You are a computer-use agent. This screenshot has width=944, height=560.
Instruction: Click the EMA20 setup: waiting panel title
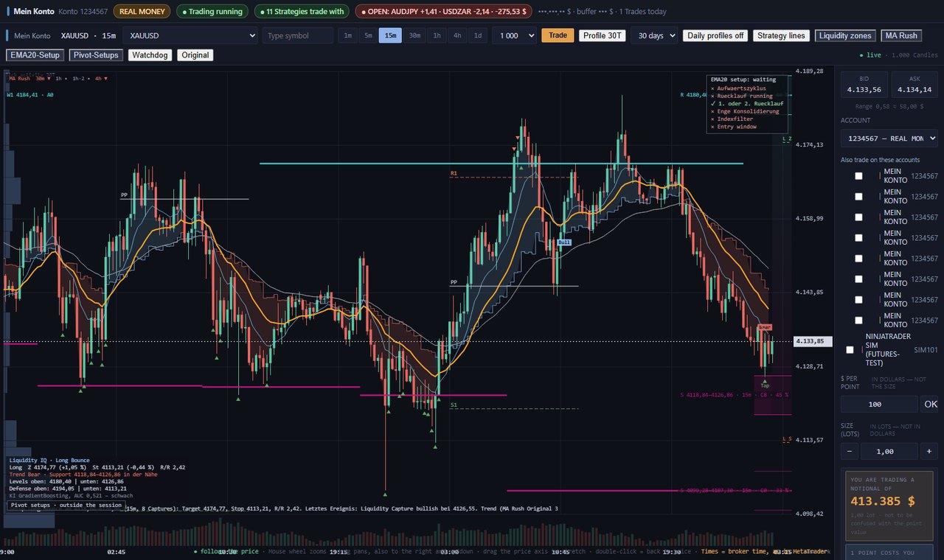[743, 80]
